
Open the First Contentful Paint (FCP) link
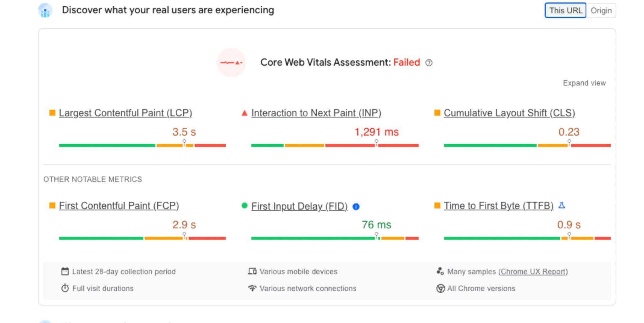pyautogui.click(x=119, y=206)
